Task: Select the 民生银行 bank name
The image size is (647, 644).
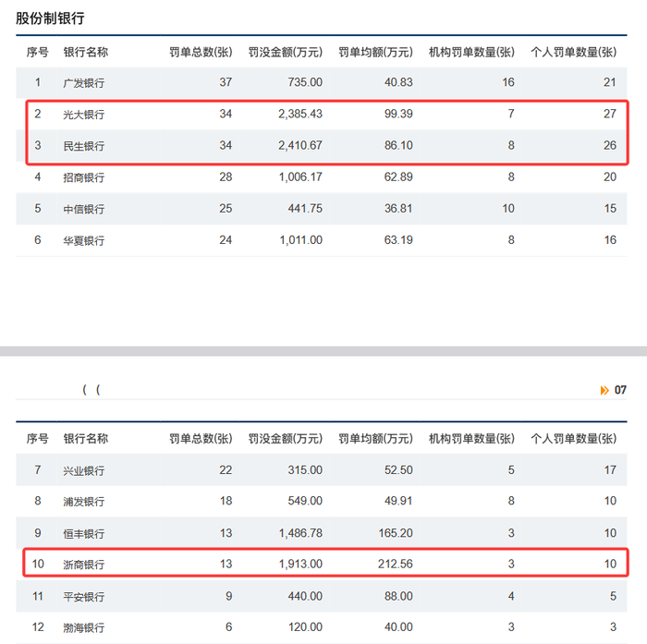Action: coord(84,146)
